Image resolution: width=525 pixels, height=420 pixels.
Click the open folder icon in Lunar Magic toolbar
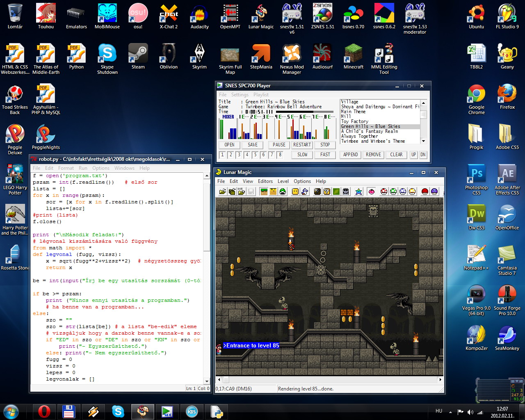pos(222,192)
